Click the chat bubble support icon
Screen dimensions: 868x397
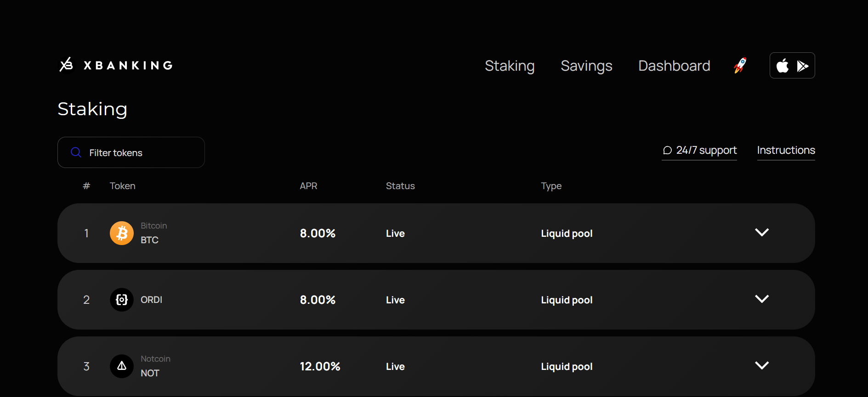(667, 151)
